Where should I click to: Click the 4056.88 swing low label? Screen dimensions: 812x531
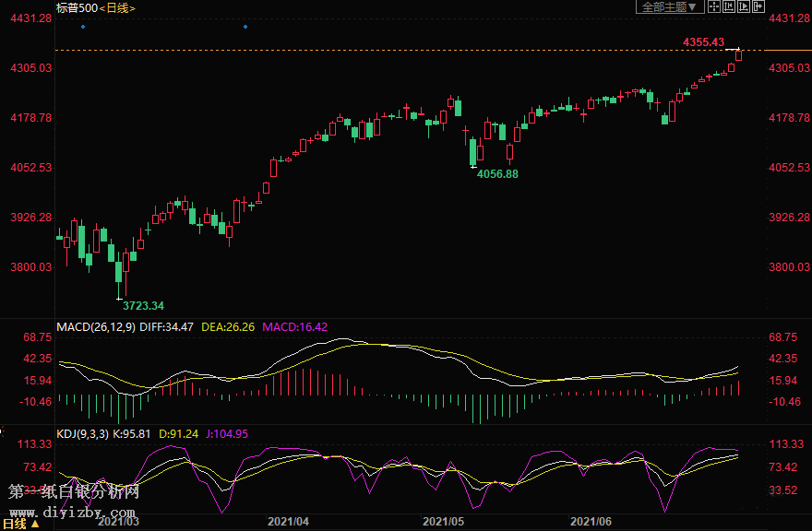(x=497, y=174)
